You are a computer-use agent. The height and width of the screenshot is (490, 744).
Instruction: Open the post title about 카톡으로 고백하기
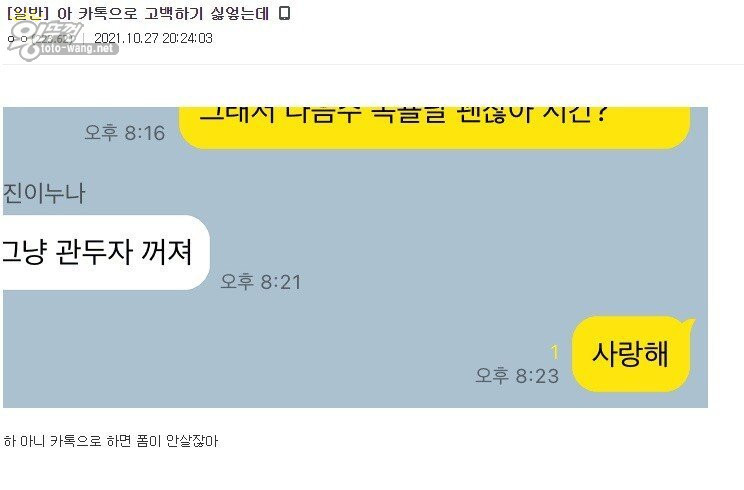[163, 13]
